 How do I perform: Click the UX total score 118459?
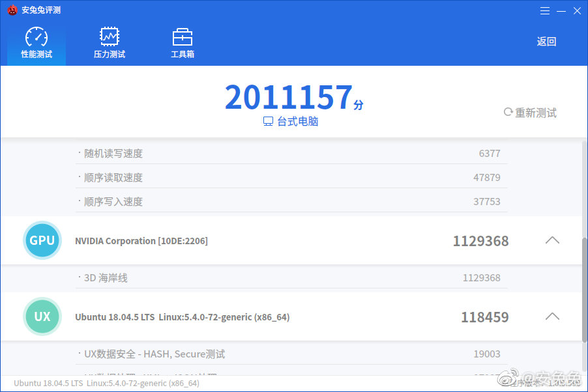pyautogui.click(x=485, y=317)
